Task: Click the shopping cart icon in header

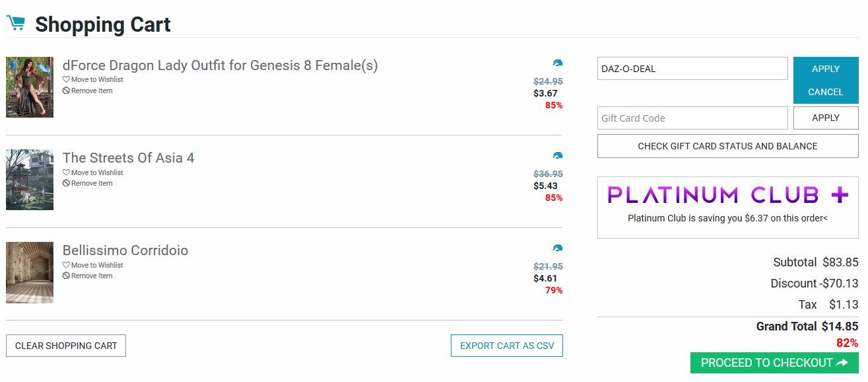Action: point(16,24)
